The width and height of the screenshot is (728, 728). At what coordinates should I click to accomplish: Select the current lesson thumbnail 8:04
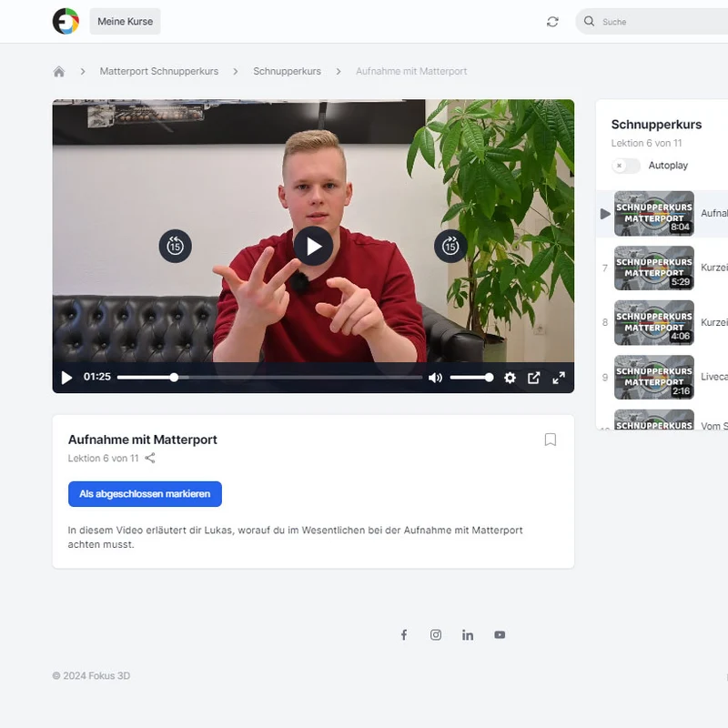pyautogui.click(x=654, y=214)
